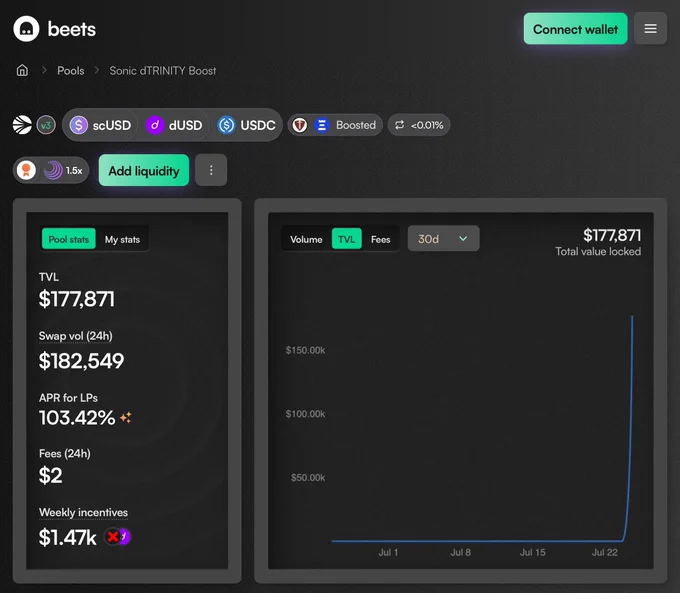Screen dimensions: 680x593
Task: Click Add liquidity button
Action: 144,170
